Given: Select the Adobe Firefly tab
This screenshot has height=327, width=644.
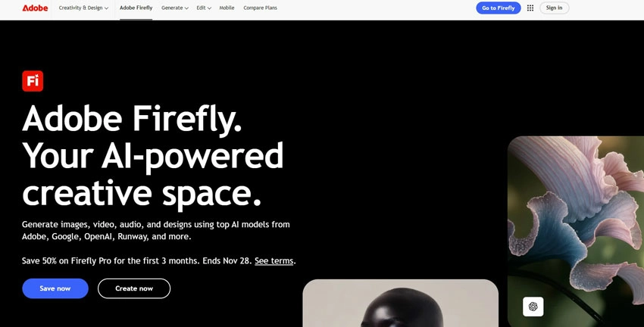Looking at the screenshot, I should 136,8.
